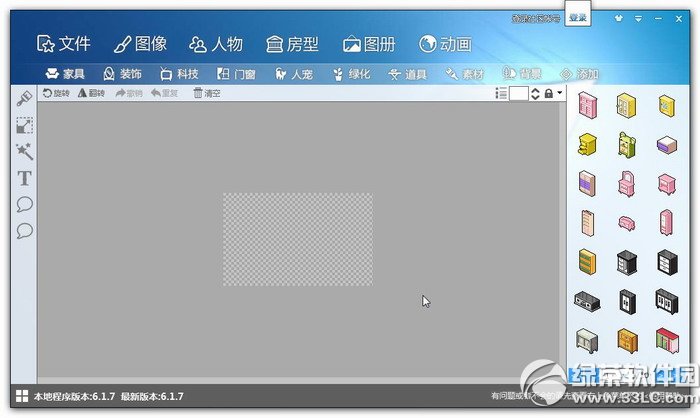700x418 pixels.
Task: Switch to the 家具 furniture category
Action: point(65,74)
